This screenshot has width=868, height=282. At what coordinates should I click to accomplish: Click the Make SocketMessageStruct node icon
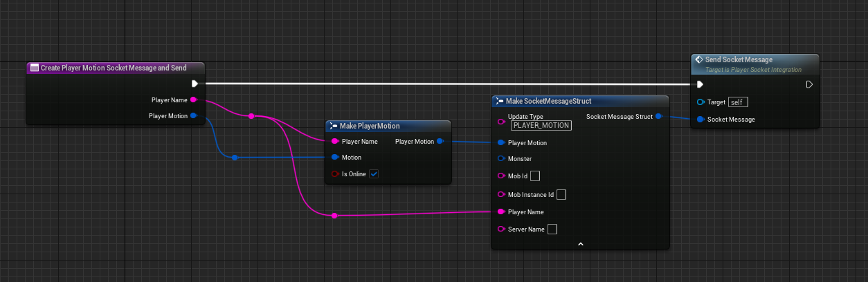pyautogui.click(x=499, y=101)
